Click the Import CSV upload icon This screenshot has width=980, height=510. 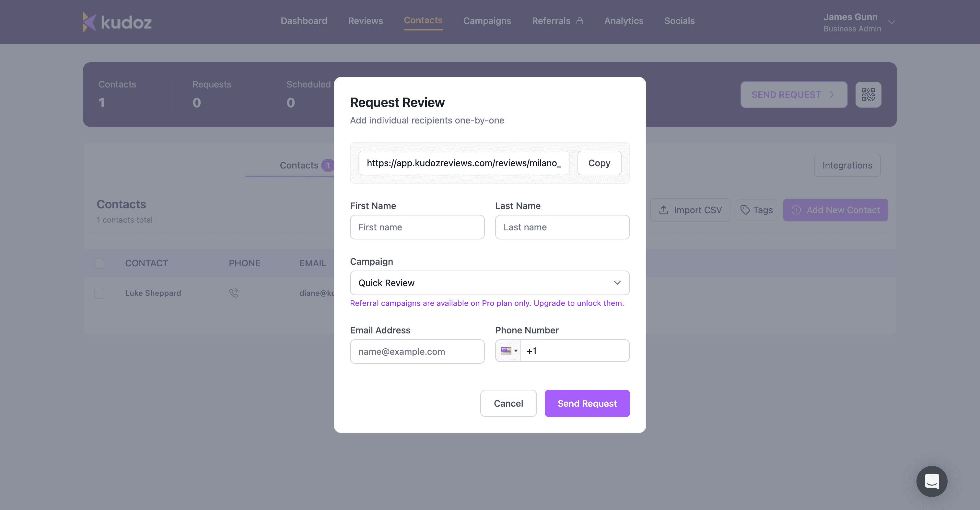pyautogui.click(x=664, y=210)
